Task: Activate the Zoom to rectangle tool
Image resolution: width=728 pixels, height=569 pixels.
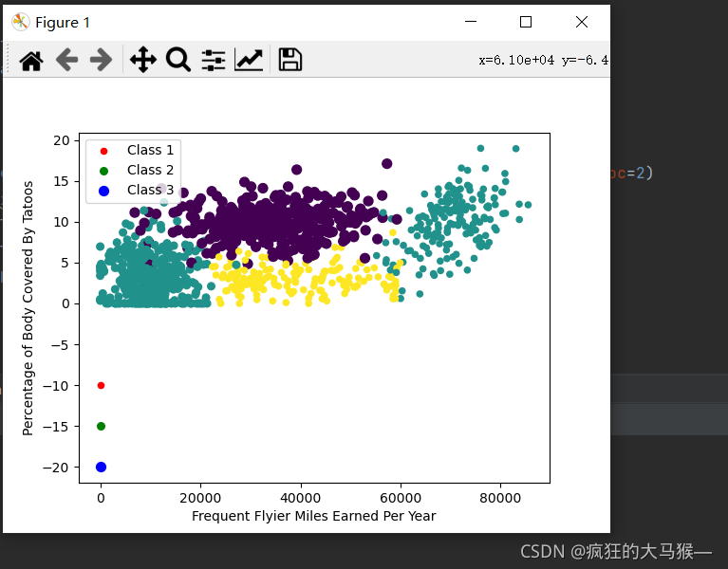Action: [178, 60]
